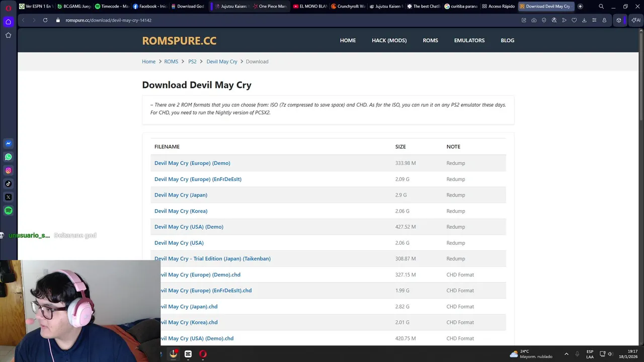Download Devil May Cry (Korea) ISO
Image resolution: width=644 pixels, height=362 pixels.
tap(181, 211)
